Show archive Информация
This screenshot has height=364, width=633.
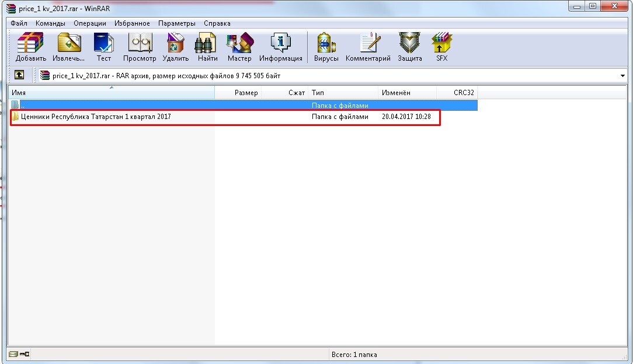click(x=280, y=47)
